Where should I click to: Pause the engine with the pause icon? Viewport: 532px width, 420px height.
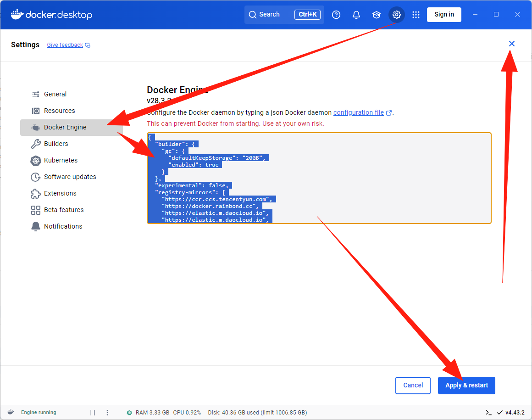pos(93,413)
